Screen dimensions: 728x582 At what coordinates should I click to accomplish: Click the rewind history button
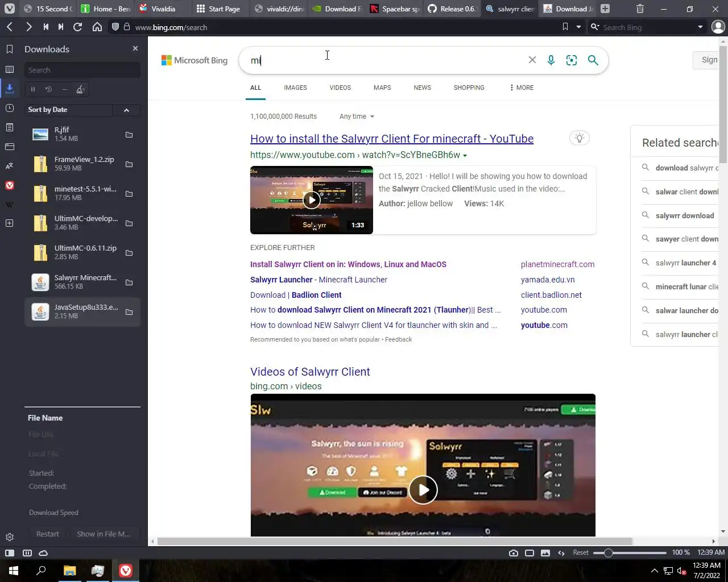[x=45, y=27]
